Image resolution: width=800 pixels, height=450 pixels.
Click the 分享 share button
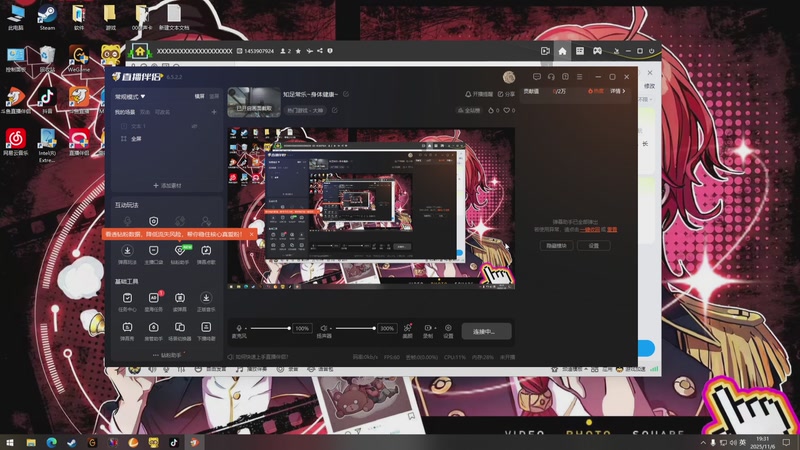pyautogui.click(x=506, y=94)
